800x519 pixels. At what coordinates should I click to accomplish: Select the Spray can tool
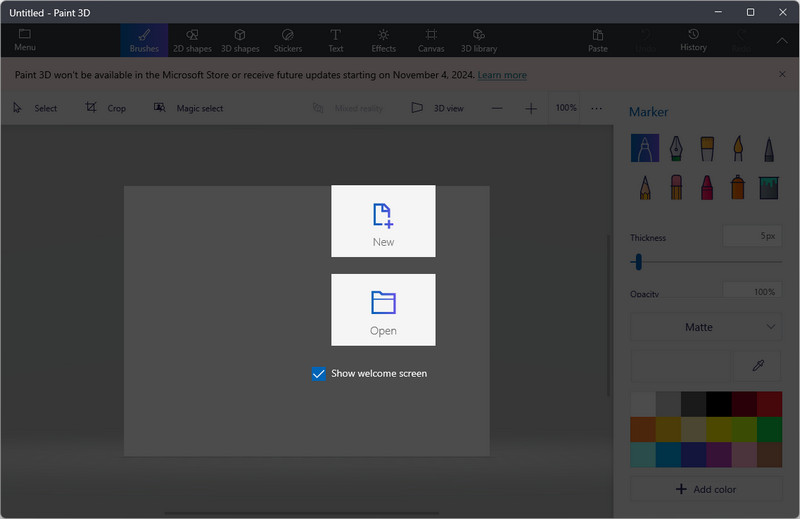pos(738,187)
